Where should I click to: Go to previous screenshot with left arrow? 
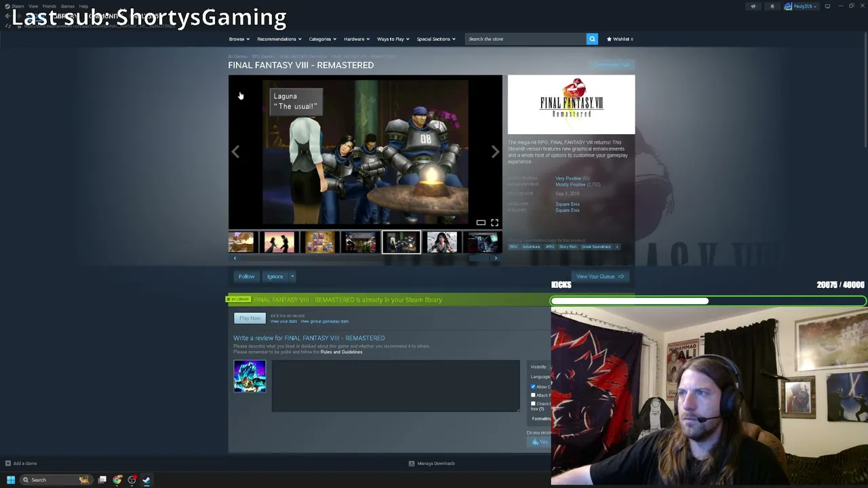coord(235,152)
